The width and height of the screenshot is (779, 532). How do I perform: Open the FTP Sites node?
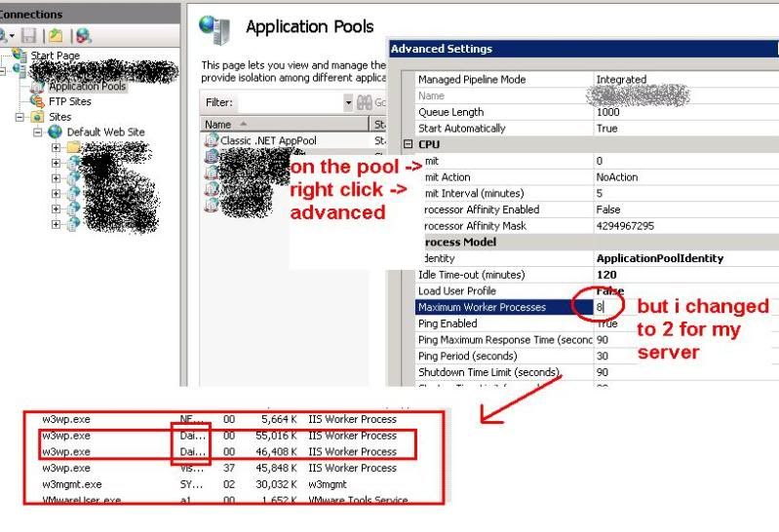pyautogui.click(x=69, y=100)
